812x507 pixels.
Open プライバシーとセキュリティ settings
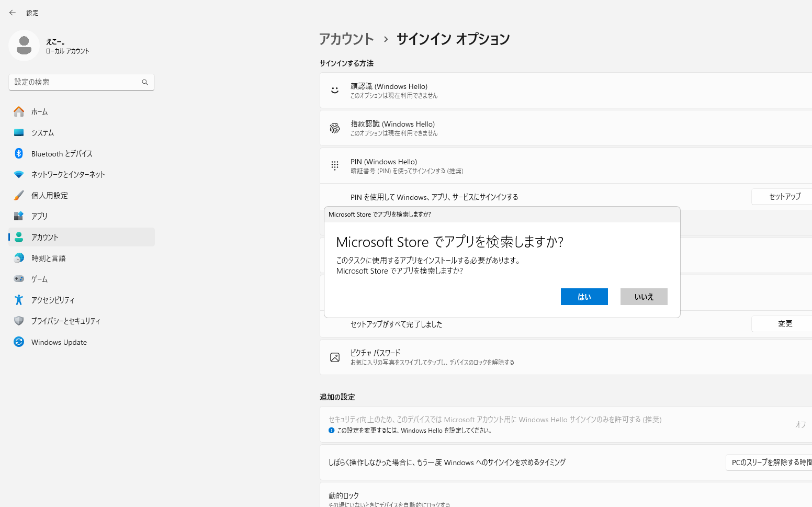point(82,321)
